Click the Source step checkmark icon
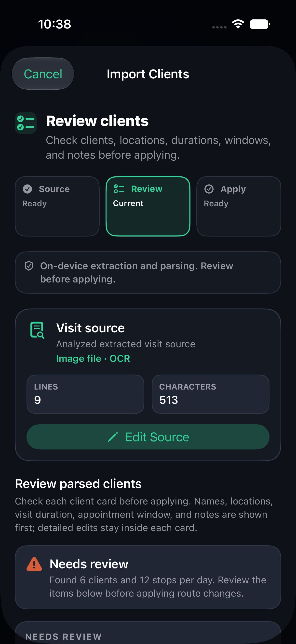The height and width of the screenshot is (644, 296). click(27, 189)
